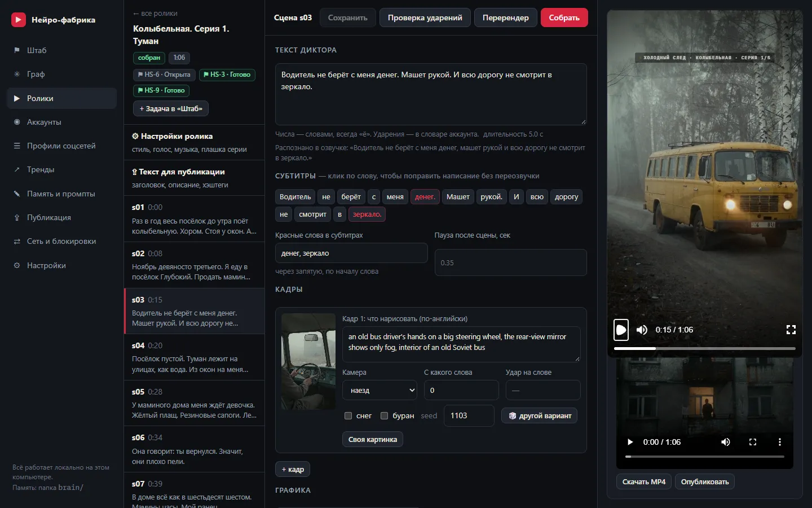This screenshot has height=508, width=812.
Task: Select scene s06 at 0:34
Action: (x=194, y=449)
